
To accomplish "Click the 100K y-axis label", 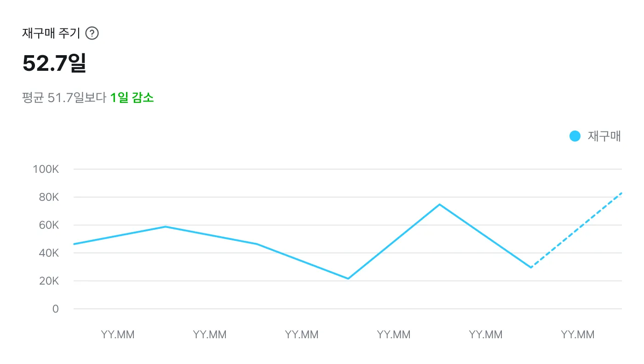I will point(46,169).
